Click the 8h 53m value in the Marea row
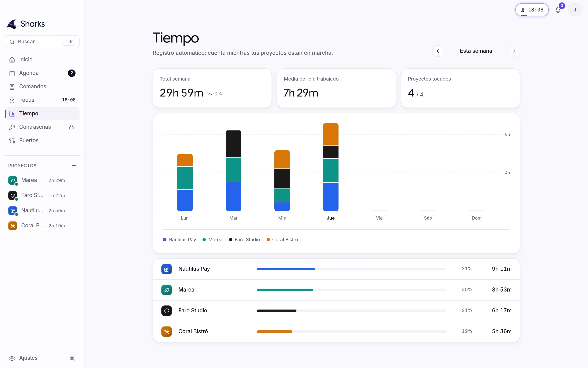Screen dimensions: 588x368 (501, 290)
